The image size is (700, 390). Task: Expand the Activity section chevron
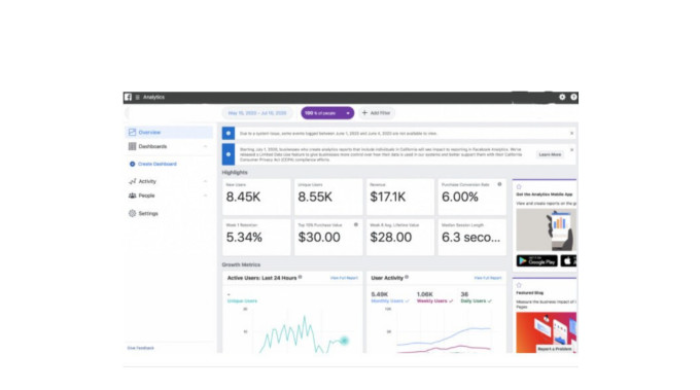click(x=205, y=181)
